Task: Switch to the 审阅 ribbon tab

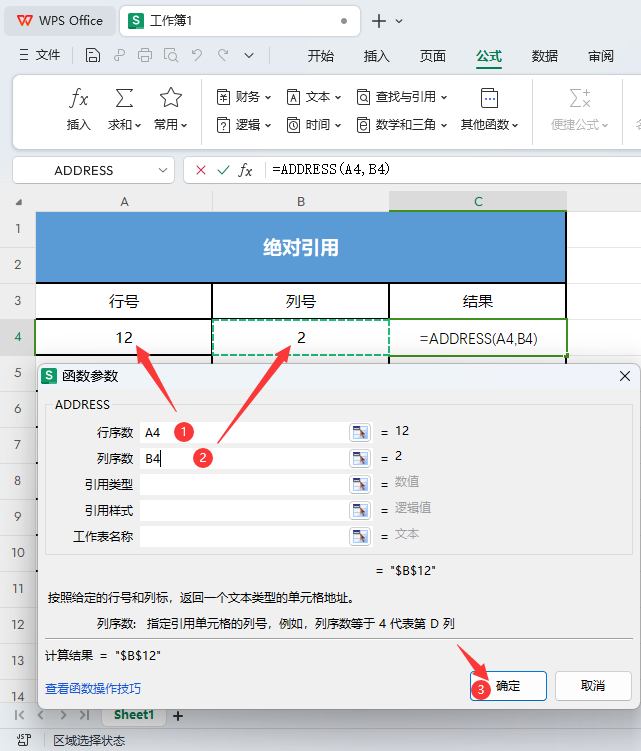Action: 601,56
